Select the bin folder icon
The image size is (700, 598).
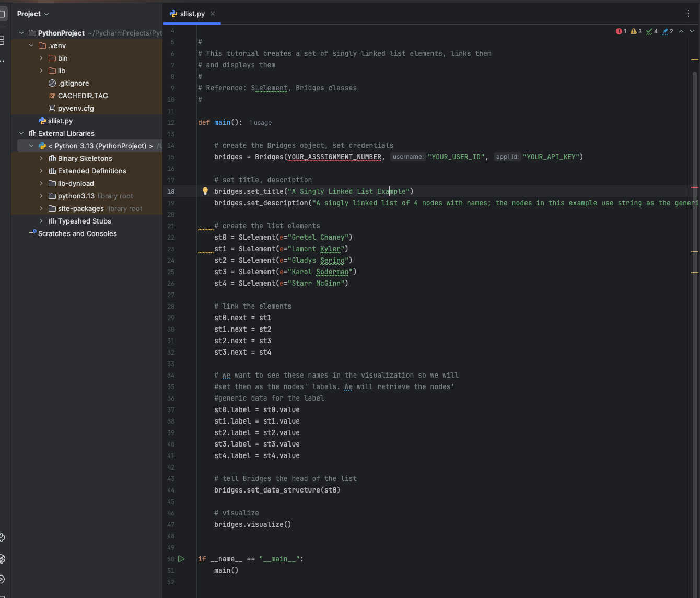tap(52, 58)
